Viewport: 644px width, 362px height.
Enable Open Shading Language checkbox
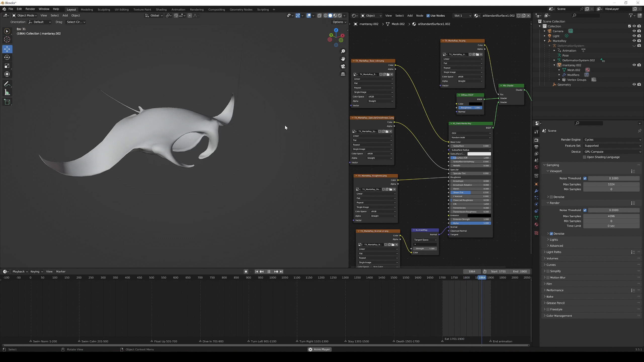pyautogui.click(x=584, y=157)
